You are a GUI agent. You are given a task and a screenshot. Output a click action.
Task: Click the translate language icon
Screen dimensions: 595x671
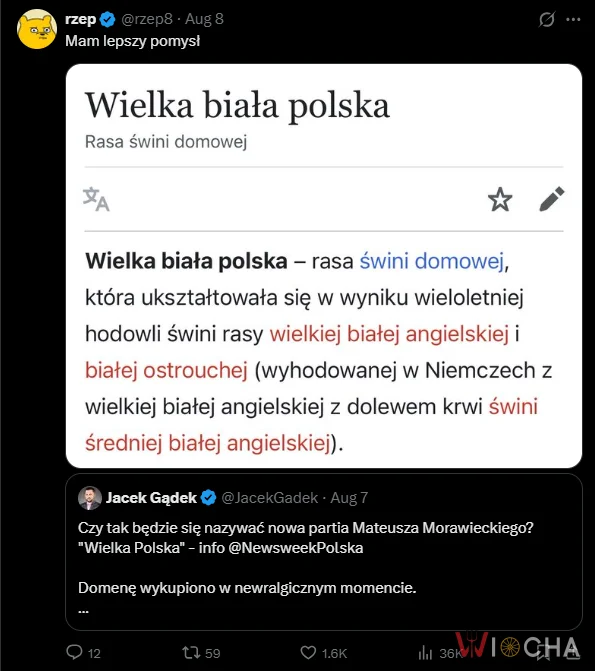96,199
